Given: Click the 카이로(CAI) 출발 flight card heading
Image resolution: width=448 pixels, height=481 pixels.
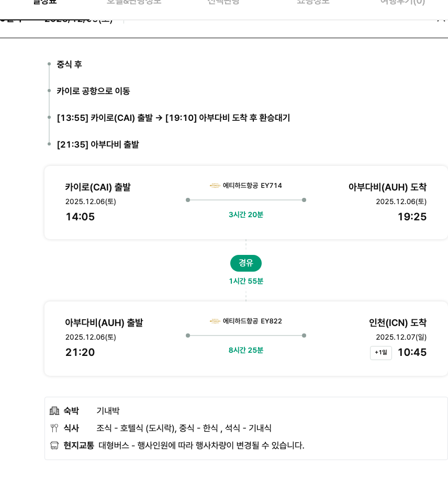Looking at the screenshot, I should click(98, 187).
